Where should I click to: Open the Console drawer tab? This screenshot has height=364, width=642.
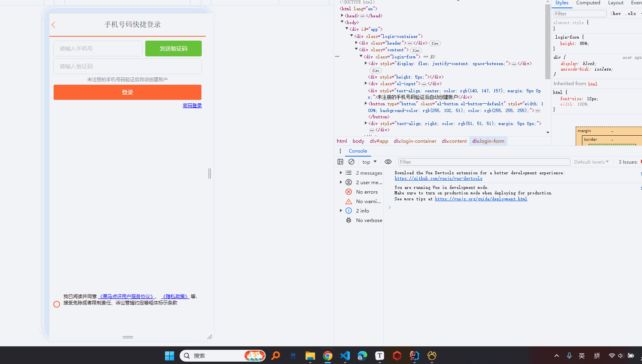pyautogui.click(x=358, y=151)
